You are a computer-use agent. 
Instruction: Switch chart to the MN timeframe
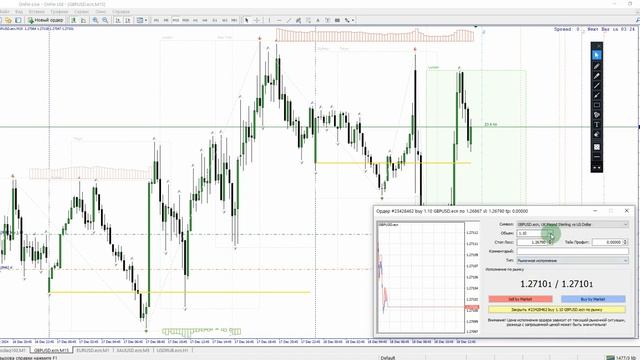(x=234, y=20)
